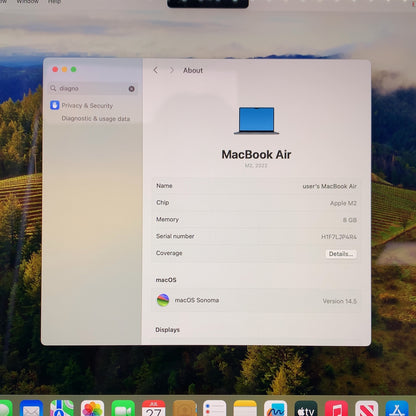This screenshot has height=416, width=416.
Task: Click the 'Chip' label
Action: [163, 202]
